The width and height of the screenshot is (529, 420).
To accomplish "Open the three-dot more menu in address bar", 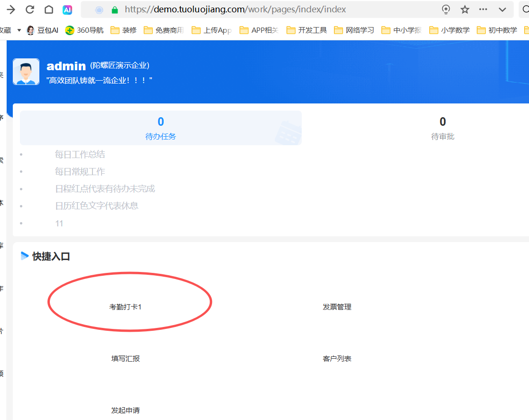I will pos(483,9).
